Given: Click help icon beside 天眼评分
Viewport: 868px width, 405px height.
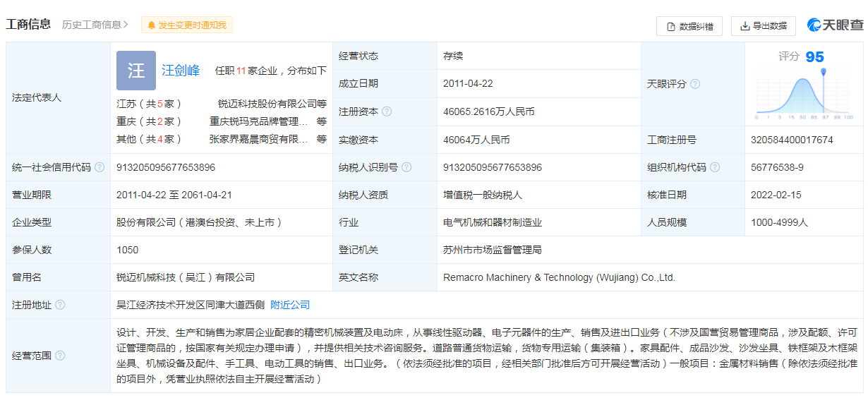Looking at the screenshot, I should click(x=695, y=84).
